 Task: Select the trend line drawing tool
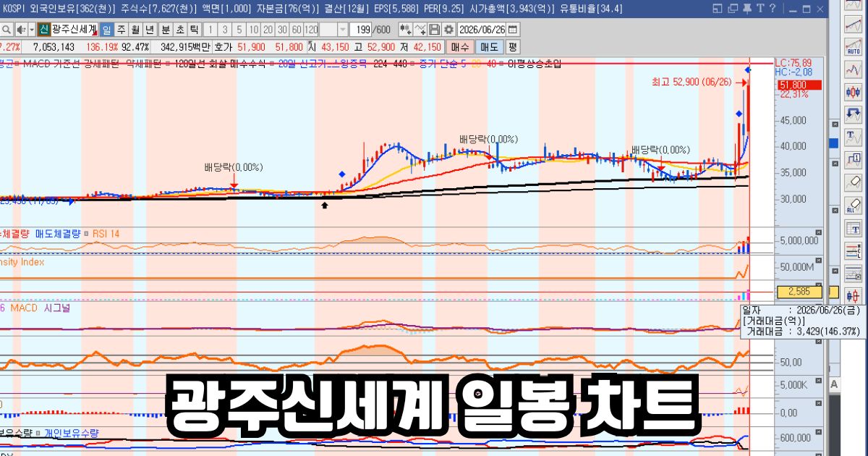[x=854, y=25]
